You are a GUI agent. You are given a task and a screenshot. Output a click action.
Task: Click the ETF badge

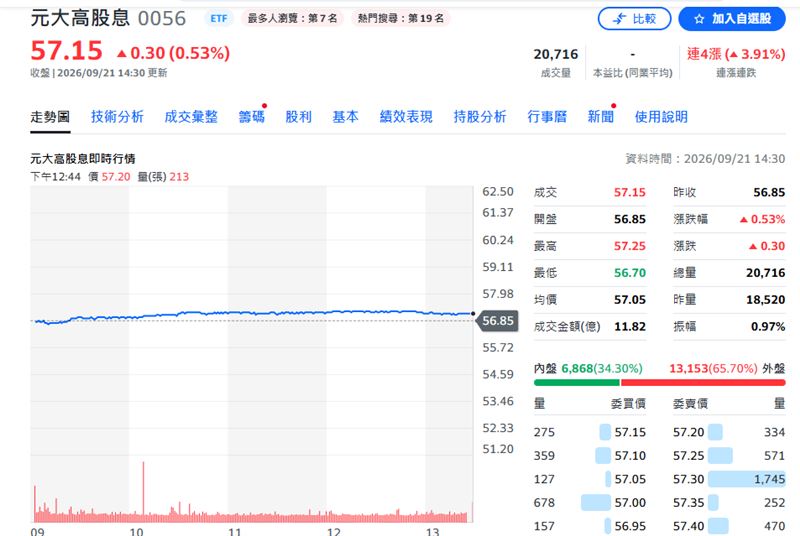(219, 18)
